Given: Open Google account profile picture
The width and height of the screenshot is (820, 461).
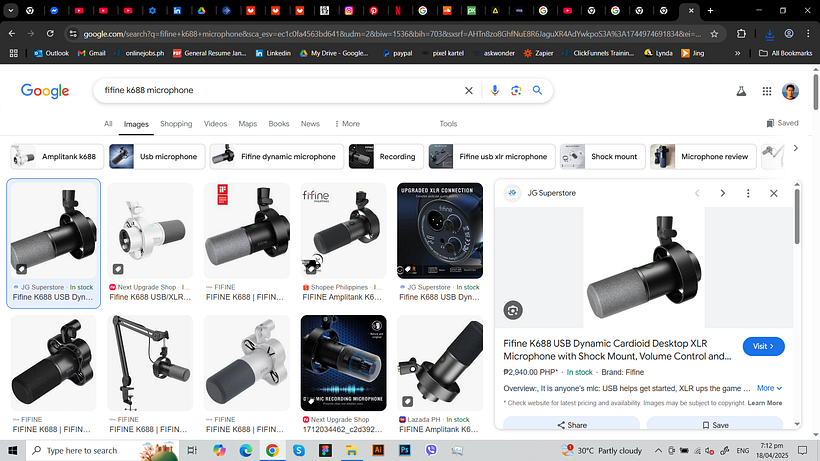Looking at the screenshot, I should [x=790, y=91].
